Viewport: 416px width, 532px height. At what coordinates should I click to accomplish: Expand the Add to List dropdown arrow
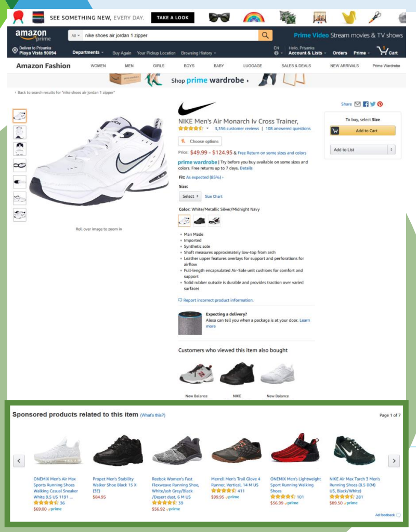(391, 149)
